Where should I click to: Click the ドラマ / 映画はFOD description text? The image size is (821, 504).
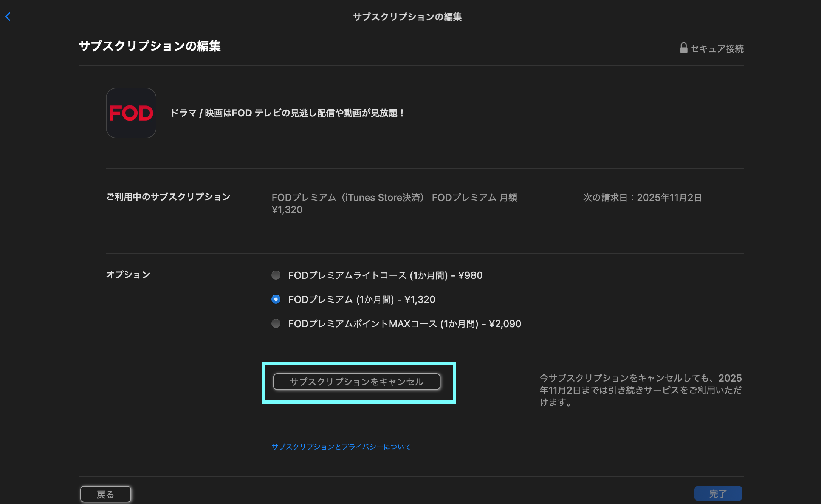[287, 113]
